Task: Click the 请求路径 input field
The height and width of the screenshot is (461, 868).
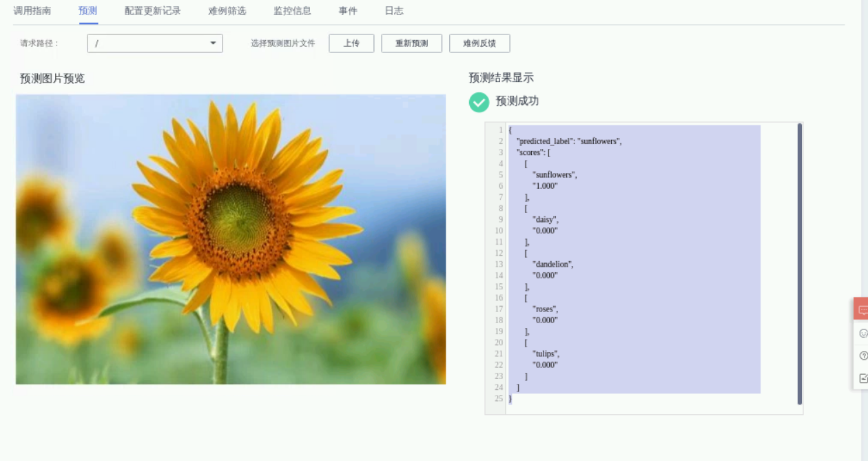Action: click(155, 43)
